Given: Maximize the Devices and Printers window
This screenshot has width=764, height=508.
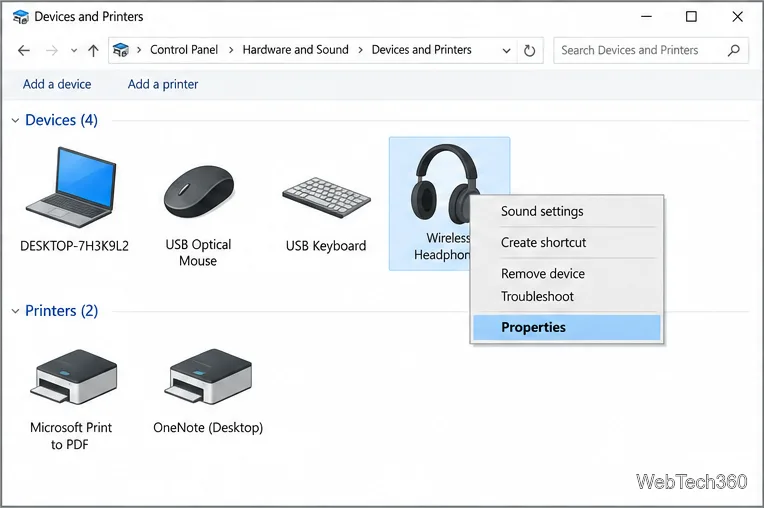Looking at the screenshot, I should tap(691, 17).
